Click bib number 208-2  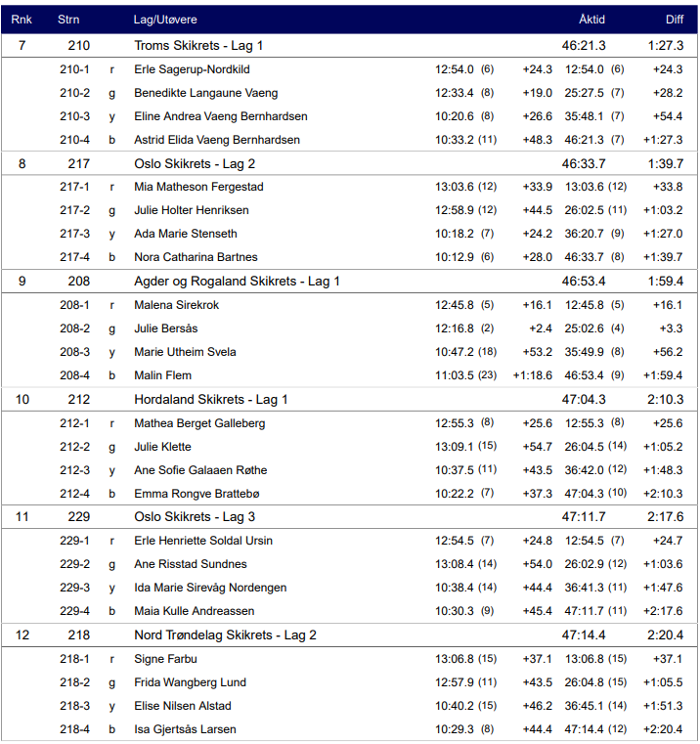click(x=74, y=328)
